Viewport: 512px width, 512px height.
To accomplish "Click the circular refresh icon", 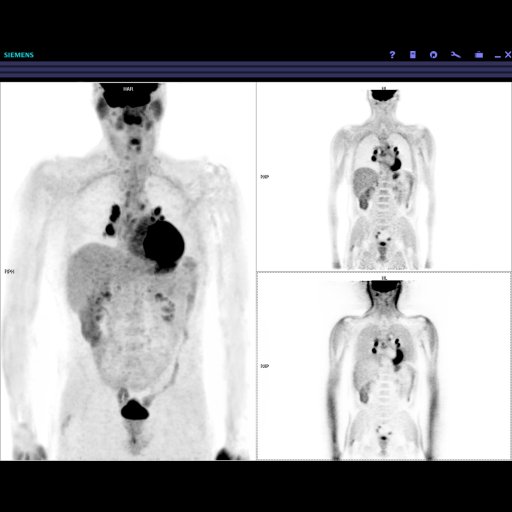I will 433,55.
